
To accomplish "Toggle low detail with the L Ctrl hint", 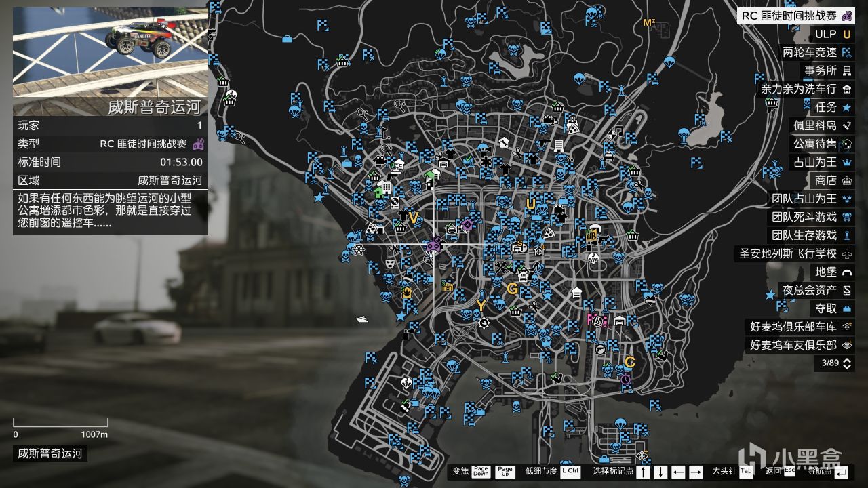I will click(570, 471).
